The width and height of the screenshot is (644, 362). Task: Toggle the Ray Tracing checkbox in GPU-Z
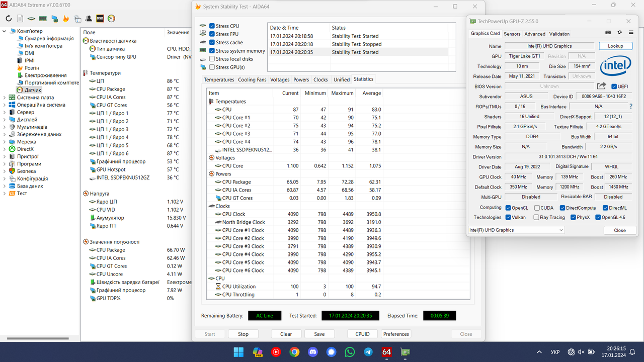tap(537, 217)
